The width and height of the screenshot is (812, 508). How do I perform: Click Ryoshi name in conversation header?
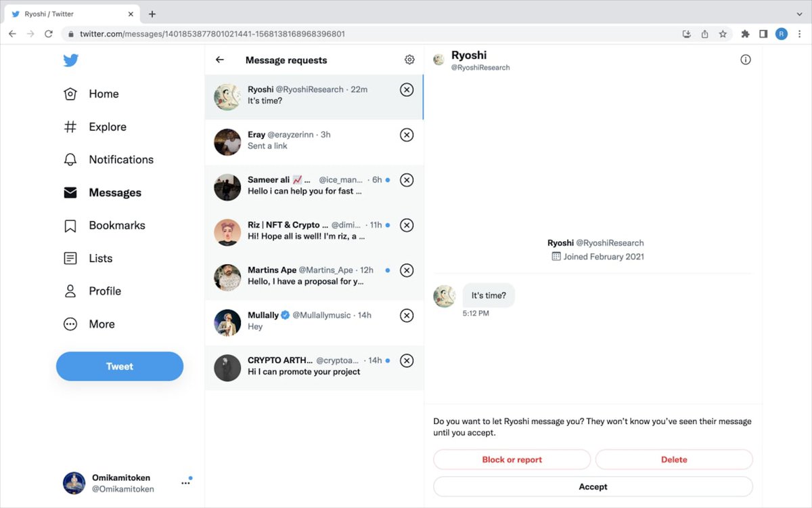[x=469, y=56]
